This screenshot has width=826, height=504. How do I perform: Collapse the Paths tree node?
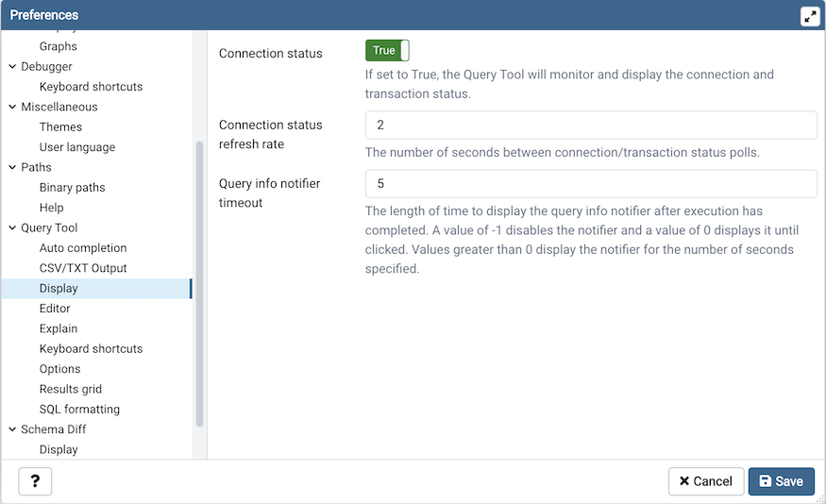12,167
